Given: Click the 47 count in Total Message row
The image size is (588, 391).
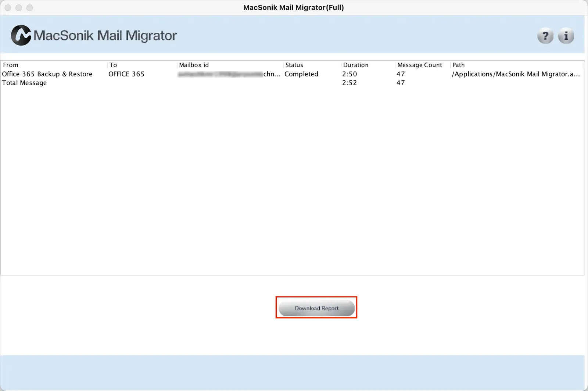Looking at the screenshot, I should pos(401,83).
